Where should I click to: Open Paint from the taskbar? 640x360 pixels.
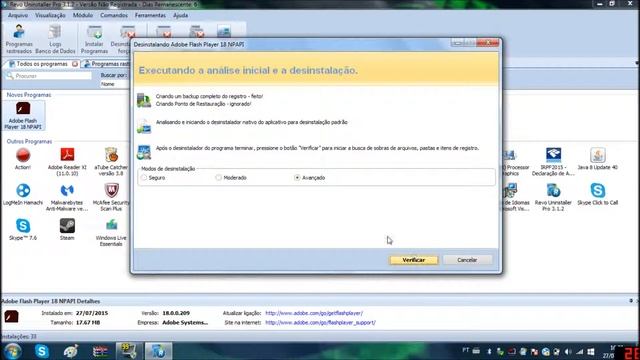point(71,351)
